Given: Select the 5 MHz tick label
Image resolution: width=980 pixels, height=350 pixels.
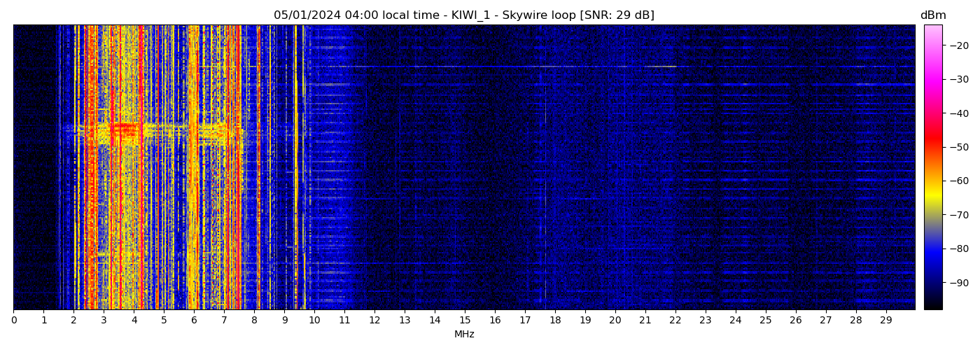Looking at the screenshot, I should click(164, 320).
